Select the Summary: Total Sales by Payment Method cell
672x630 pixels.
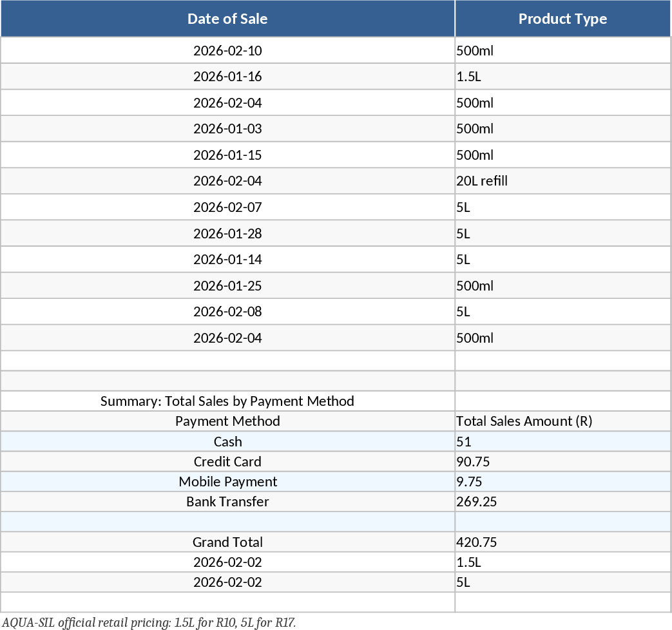(227, 401)
